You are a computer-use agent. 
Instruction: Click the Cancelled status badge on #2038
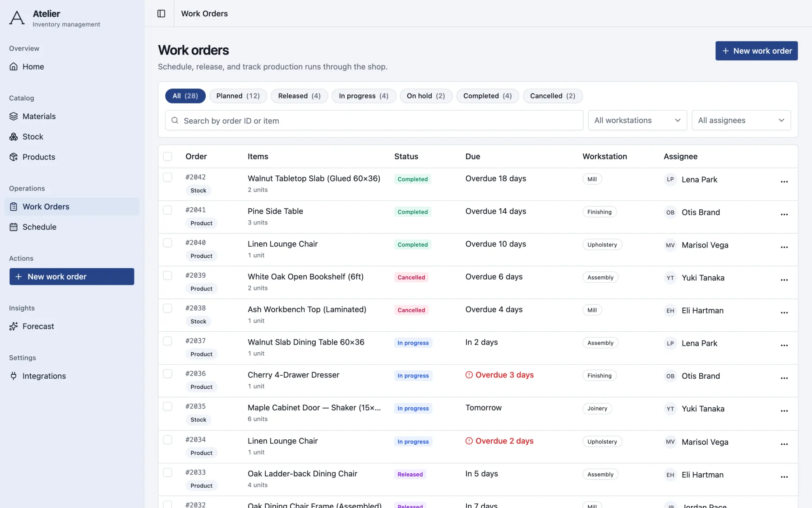pos(411,310)
